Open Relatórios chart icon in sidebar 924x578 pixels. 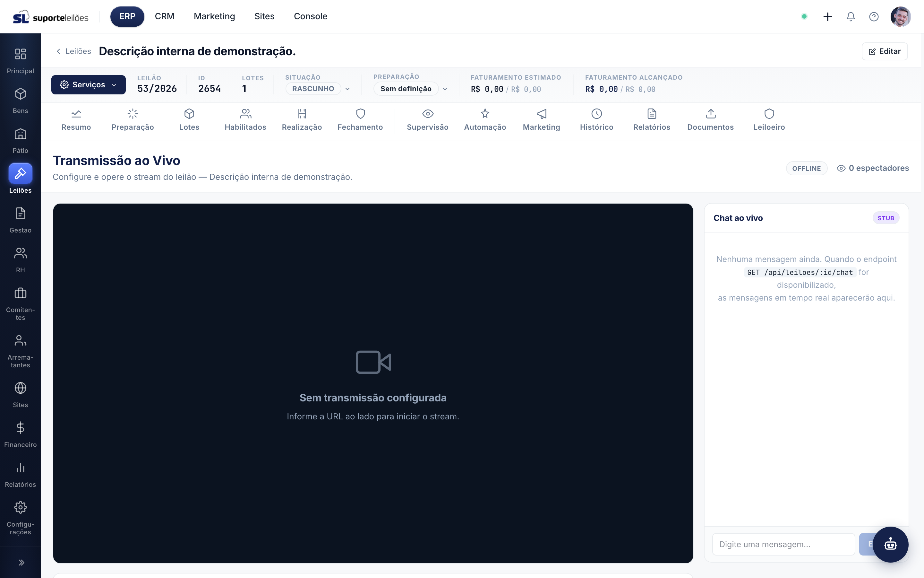tap(20, 468)
